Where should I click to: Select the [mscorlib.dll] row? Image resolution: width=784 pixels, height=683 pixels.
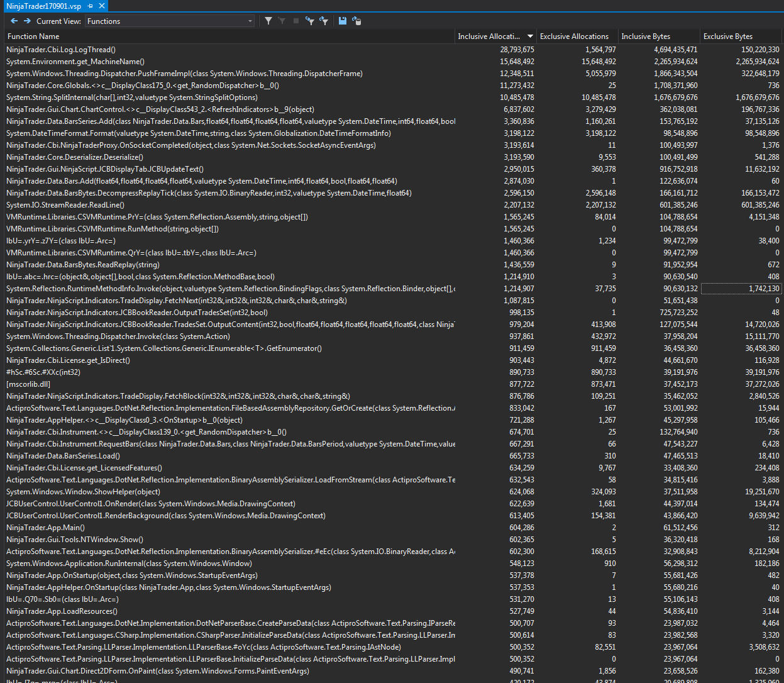coord(392,384)
